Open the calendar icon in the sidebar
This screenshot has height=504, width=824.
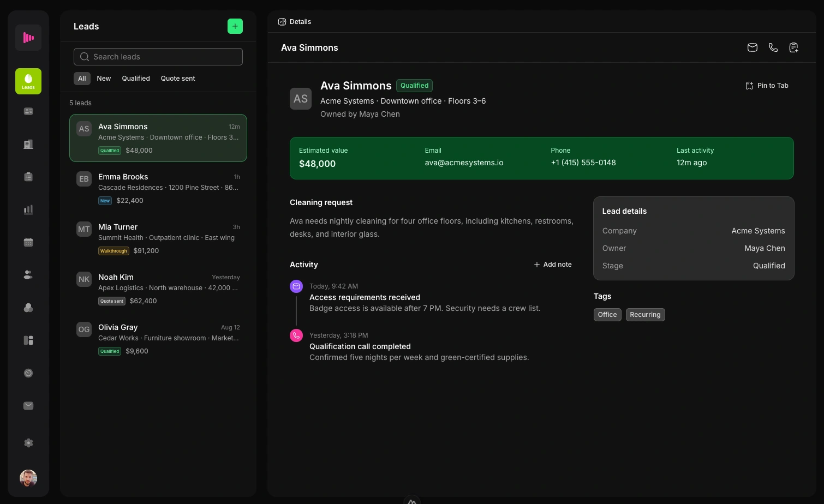28,242
